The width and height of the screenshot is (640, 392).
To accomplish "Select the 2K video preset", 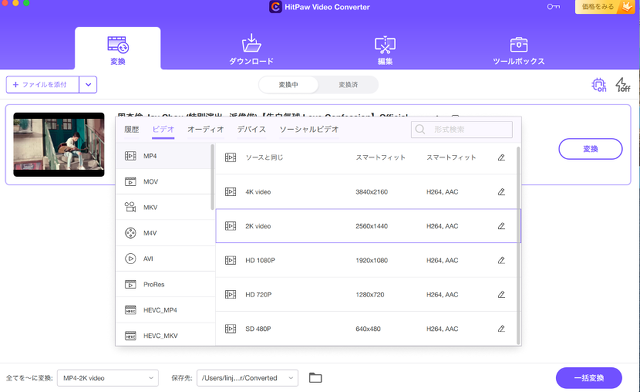I will [368, 226].
